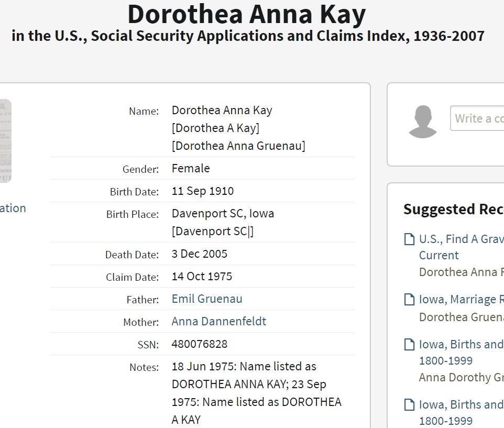The image size is (504, 428).
Task: Click the partially visible link below the thumbnail
Action: (13, 208)
